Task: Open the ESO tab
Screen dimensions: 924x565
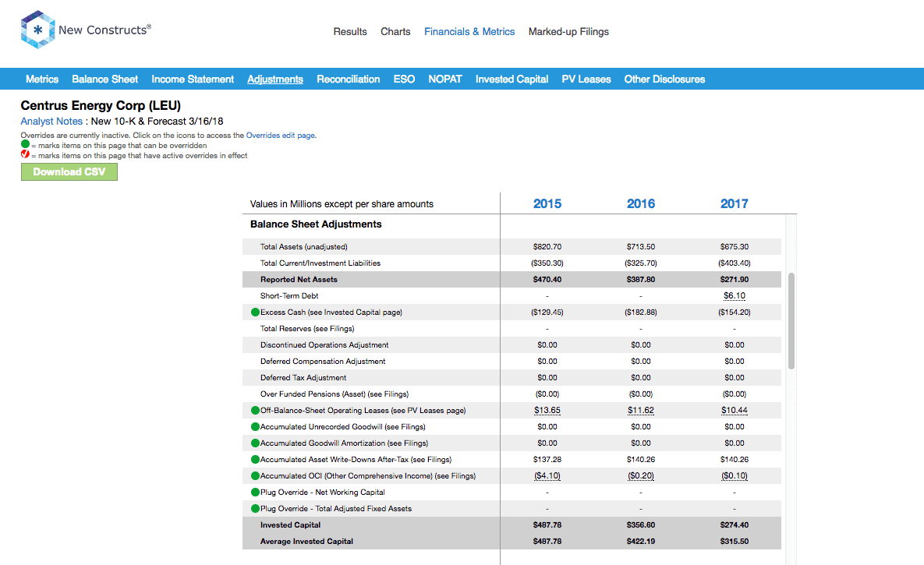Action: click(404, 79)
